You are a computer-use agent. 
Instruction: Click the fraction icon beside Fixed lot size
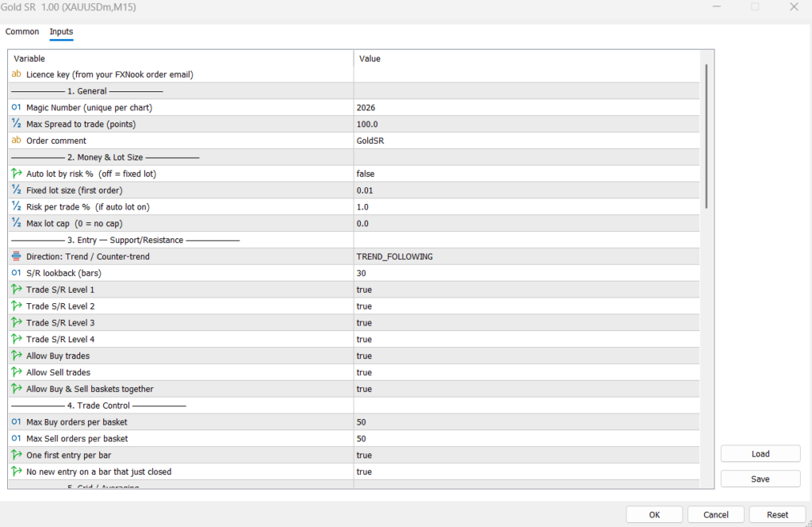point(16,190)
